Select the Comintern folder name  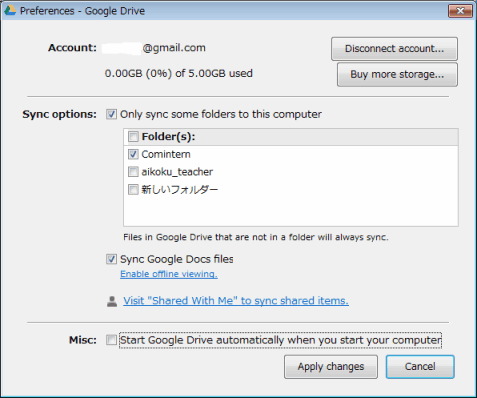166,154
